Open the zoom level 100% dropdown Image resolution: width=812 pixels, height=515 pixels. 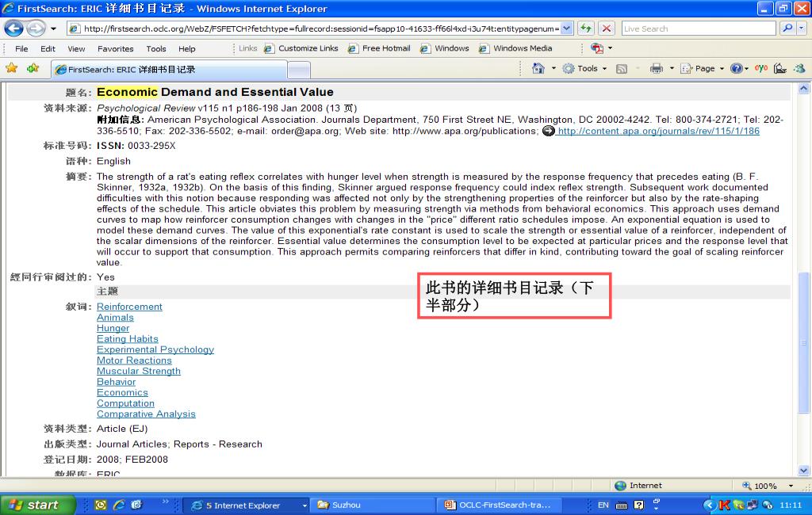pyautogui.click(x=791, y=486)
